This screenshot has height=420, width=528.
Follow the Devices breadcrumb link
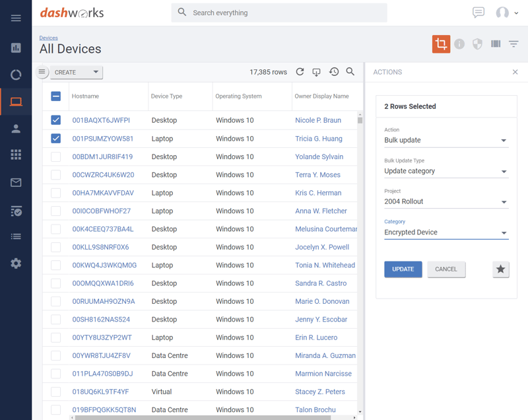(48, 38)
